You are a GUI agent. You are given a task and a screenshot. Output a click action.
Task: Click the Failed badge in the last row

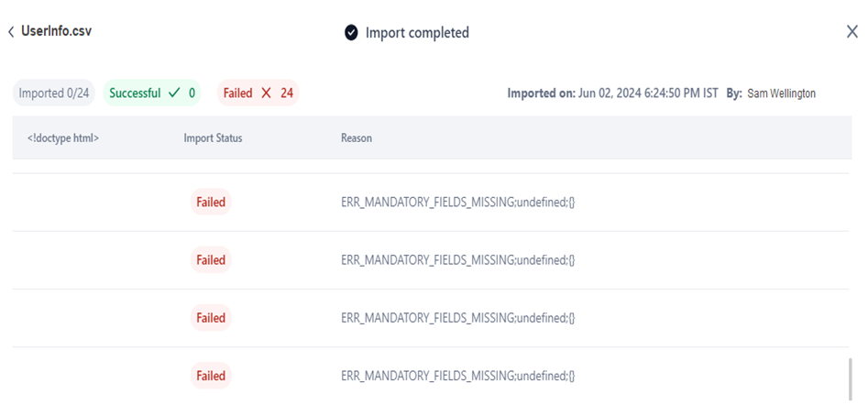click(x=211, y=376)
